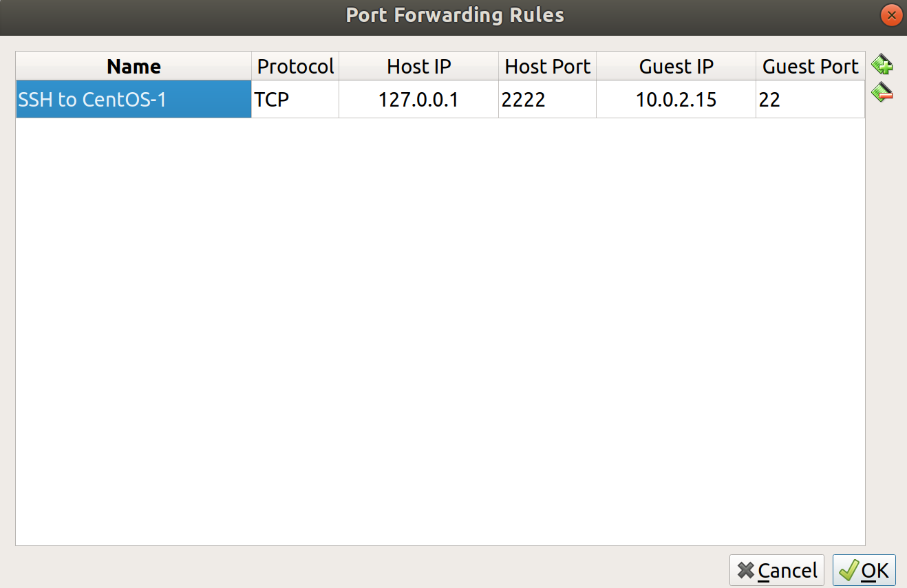
Task: Click the Guest Port column header
Action: pos(810,66)
